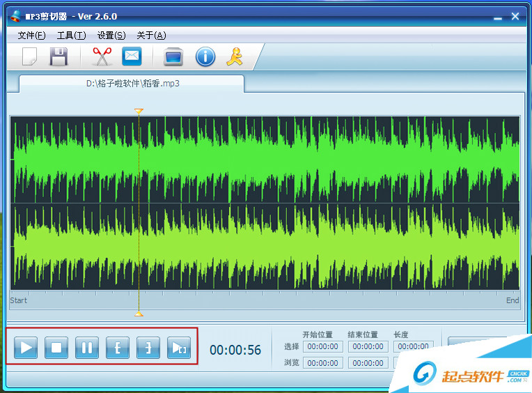Open the 设置(S) menu
The width and height of the screenshot is (532, 393).
[111, 36]
